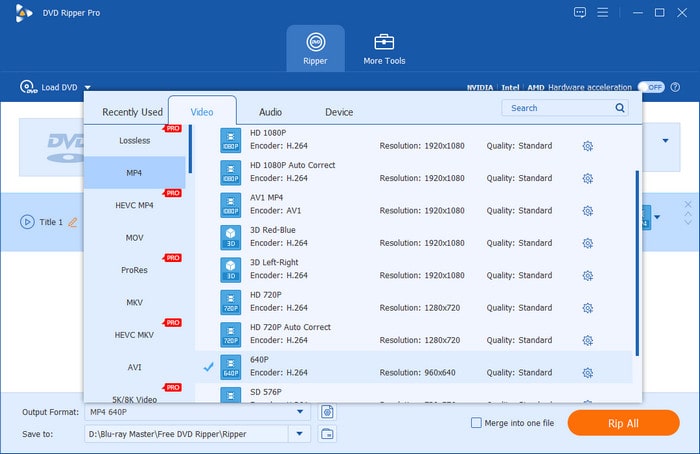Open settings gear for AV1 MP4 preset
This screenshot has height=454, width=700.
(x=588, y=211)
